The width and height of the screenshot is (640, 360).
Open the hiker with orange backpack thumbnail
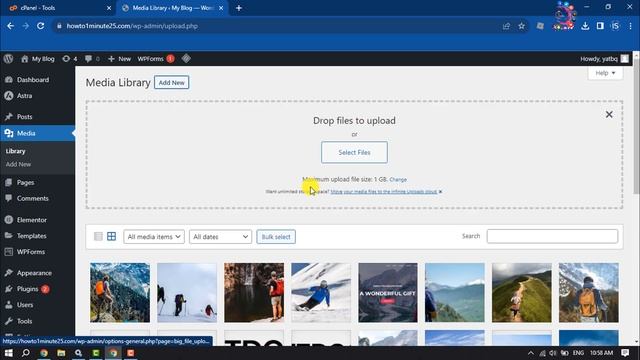[120, 293]
